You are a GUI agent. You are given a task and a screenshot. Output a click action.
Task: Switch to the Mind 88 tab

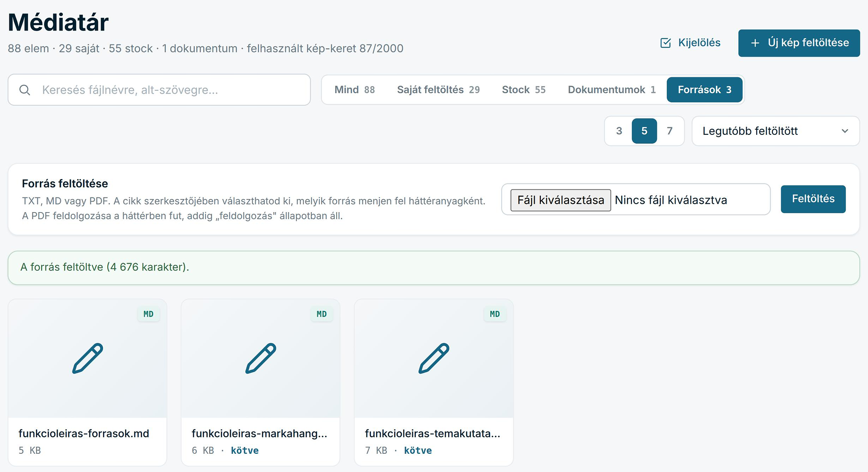[354, 89]
